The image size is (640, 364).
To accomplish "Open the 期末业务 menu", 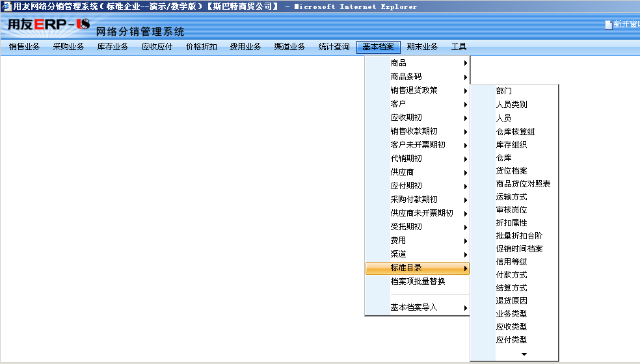I will 422,47.
